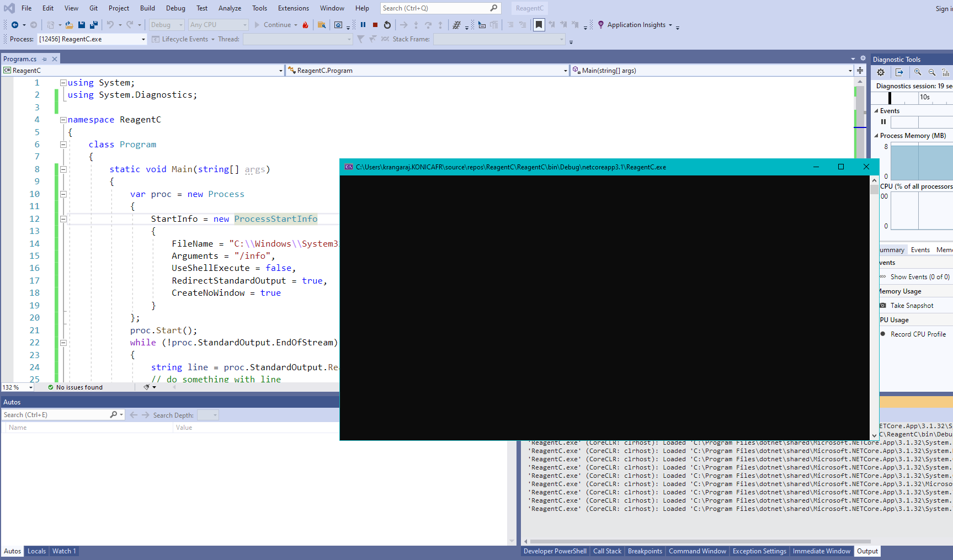Close the Program.cs editor tab
Screen dimensions: 953x560
pyautogui.click(x=55, y=59)
